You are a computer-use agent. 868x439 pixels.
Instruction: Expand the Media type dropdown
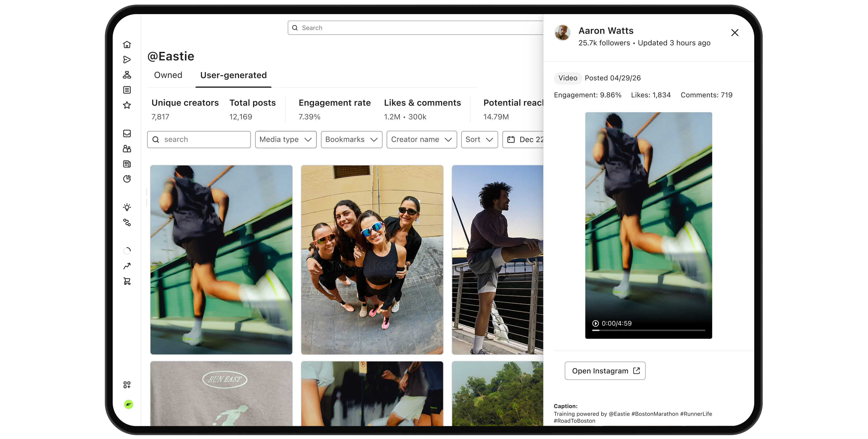(x=285, y=139)
